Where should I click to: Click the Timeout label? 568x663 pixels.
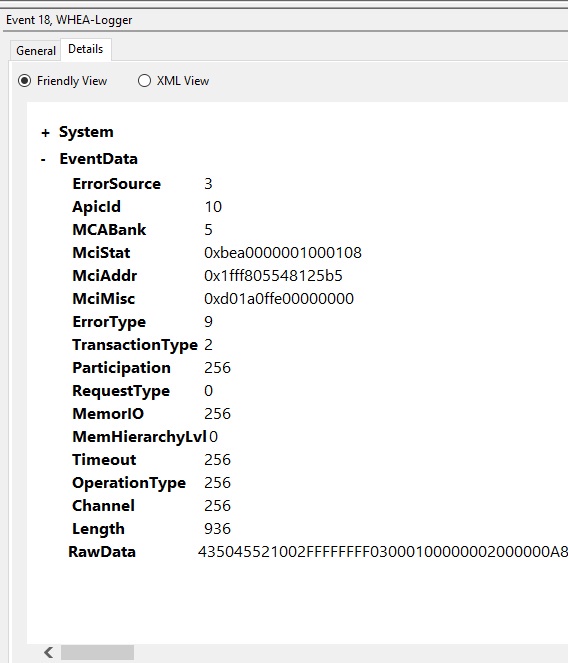pos(104,460)
